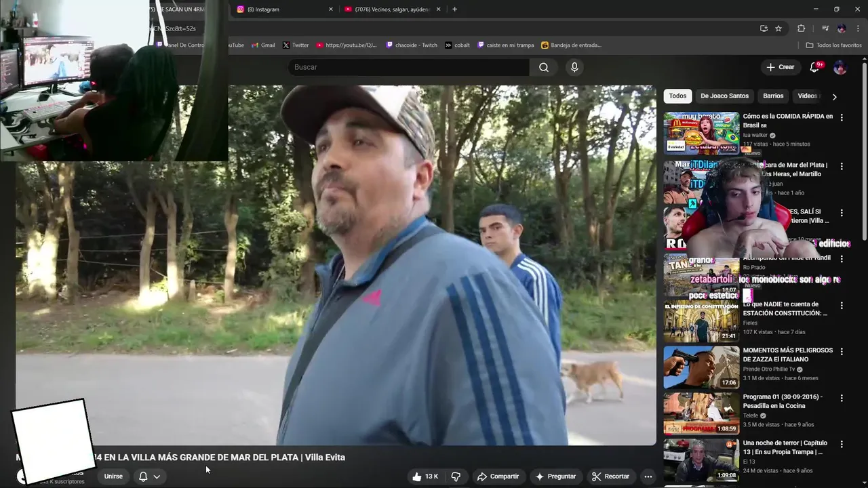This screenshot has width=868, height=488.
Task: Open options for Programa 01 Pesadilla en la Cocina
Action: click(842, 398)
